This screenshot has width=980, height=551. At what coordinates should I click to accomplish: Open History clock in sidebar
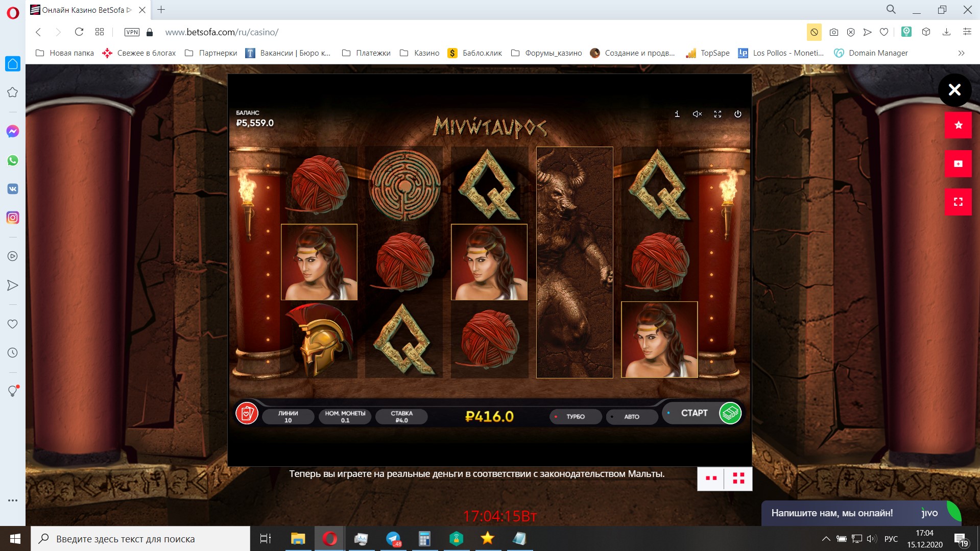tap(13, 353)
